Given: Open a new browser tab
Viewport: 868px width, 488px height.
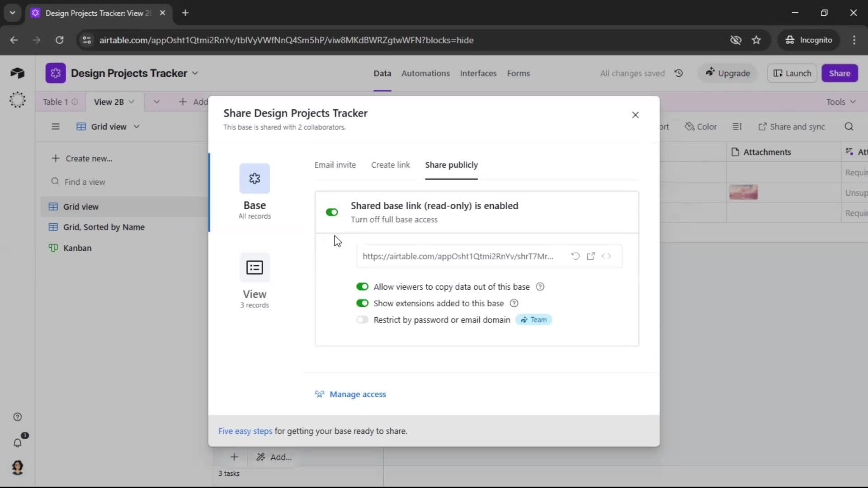Looking at the screenshot, I should click(185, 13).
